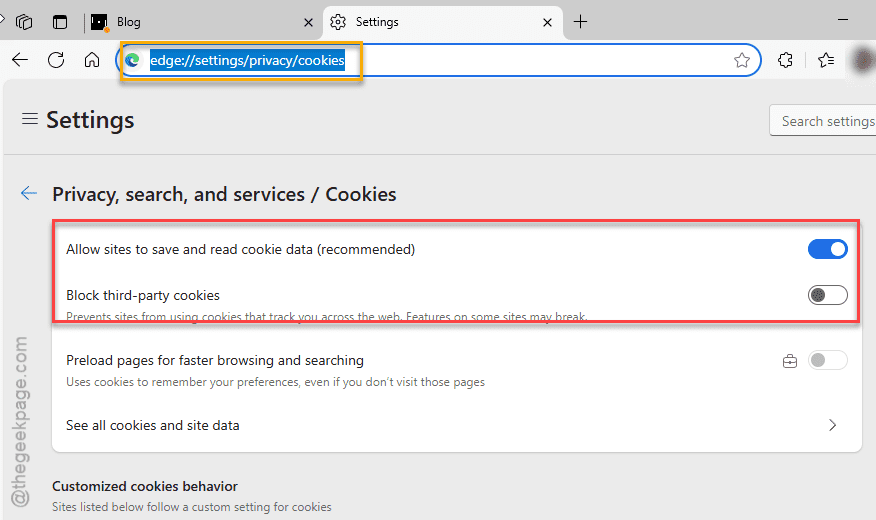Viewport: 876px width, 520px height.
Task: Open the Settings hamburger navigation menu
Action: 30,119
